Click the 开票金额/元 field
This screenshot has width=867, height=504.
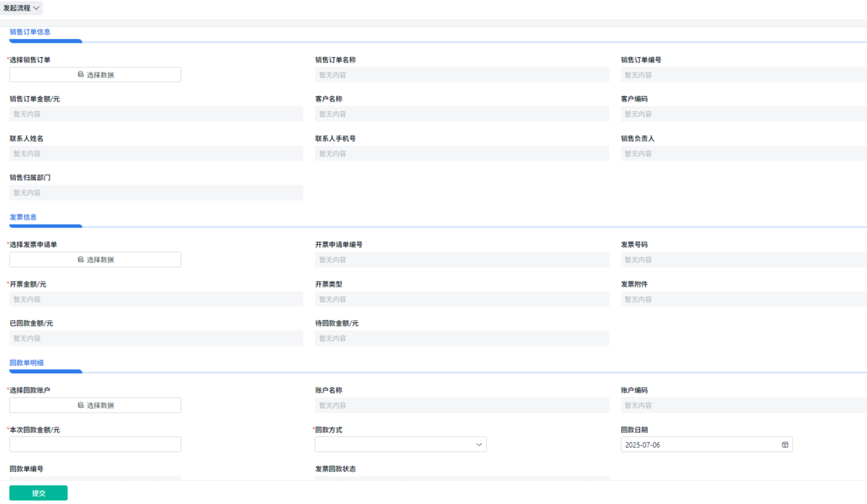[156, 299]
